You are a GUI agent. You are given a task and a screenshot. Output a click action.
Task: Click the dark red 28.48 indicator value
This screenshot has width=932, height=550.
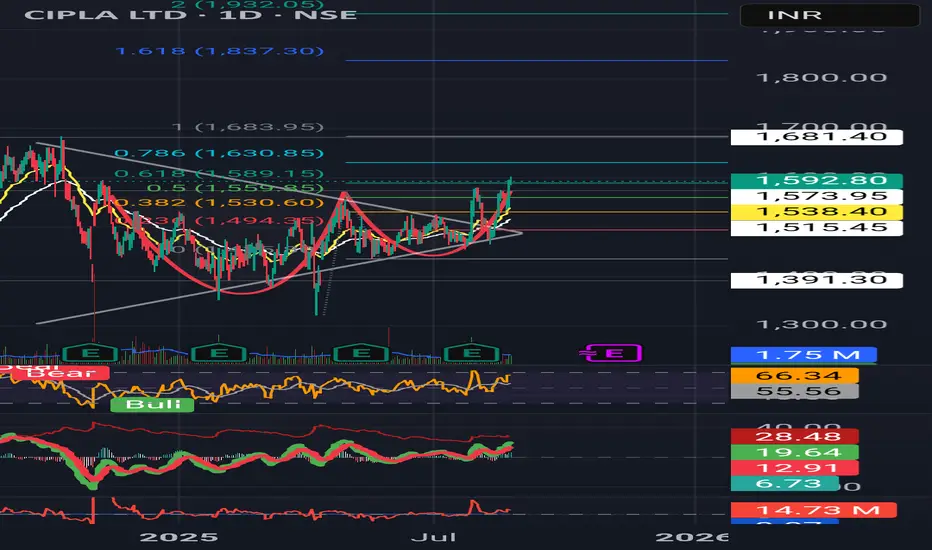click(x=794, y=436)
